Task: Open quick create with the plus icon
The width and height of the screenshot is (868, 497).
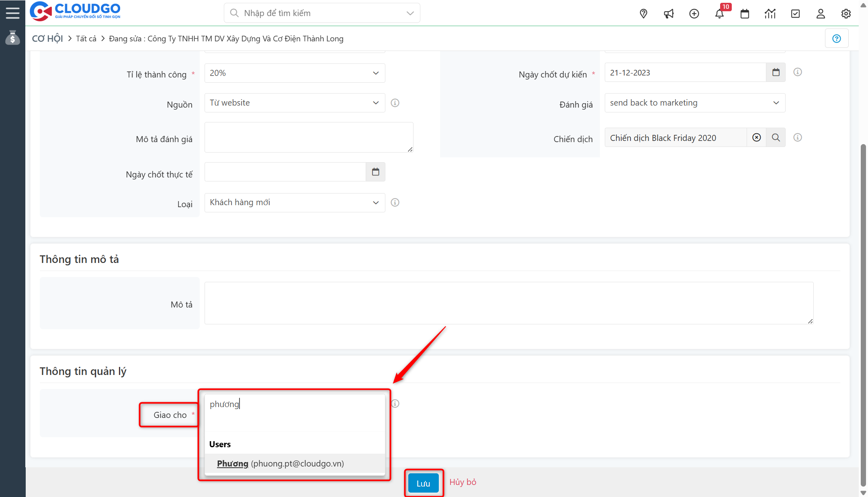Action: pos(694,13)
